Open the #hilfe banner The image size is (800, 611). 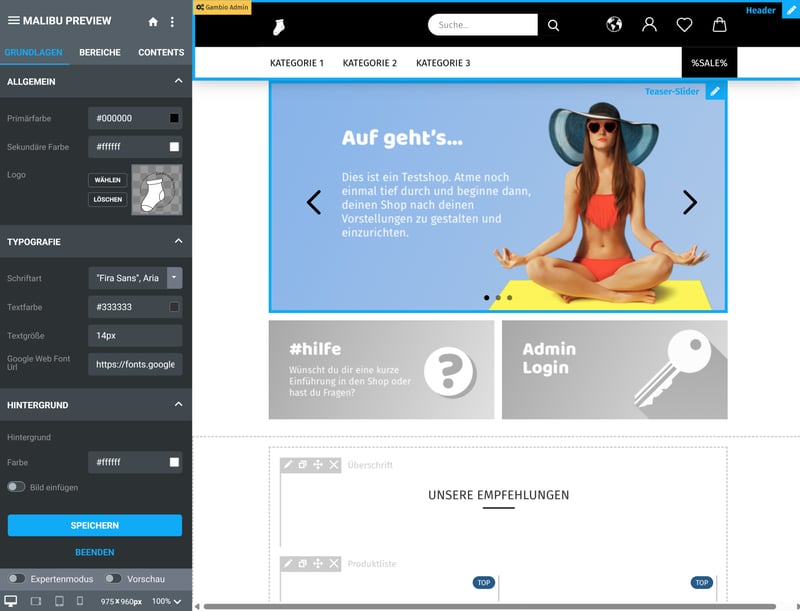[x=381, y=370]
